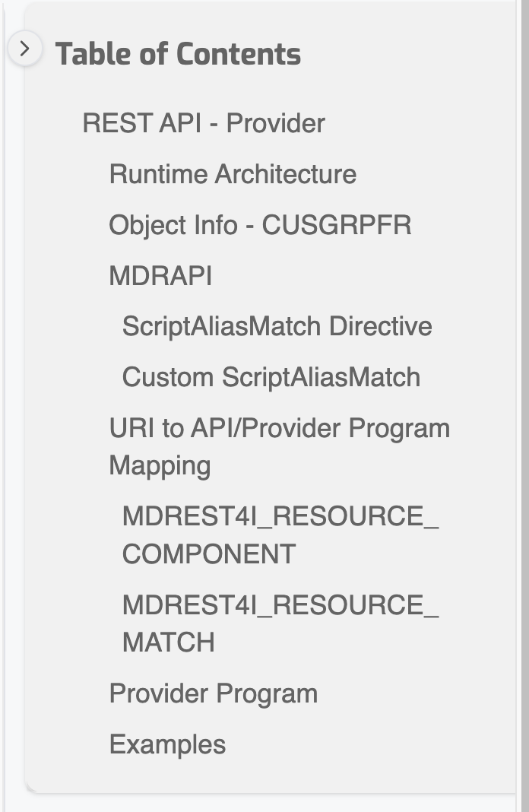Open ScriptAliasMatch Directive subsection
Screen dimensions: 529x812
point(277,326)
